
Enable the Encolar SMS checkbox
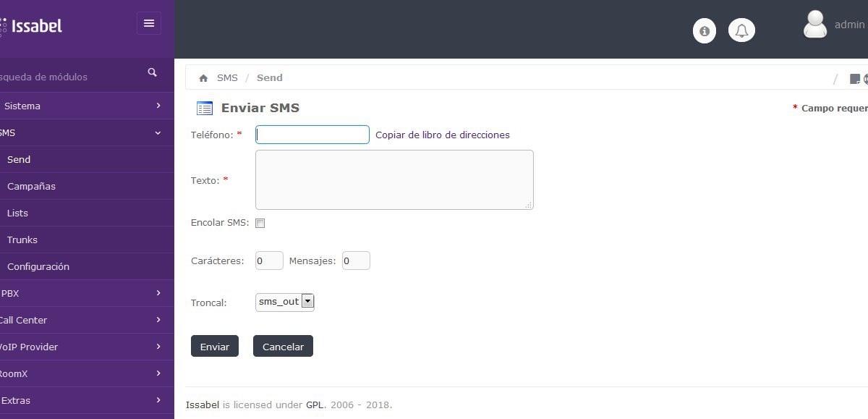tap(260, 223)
